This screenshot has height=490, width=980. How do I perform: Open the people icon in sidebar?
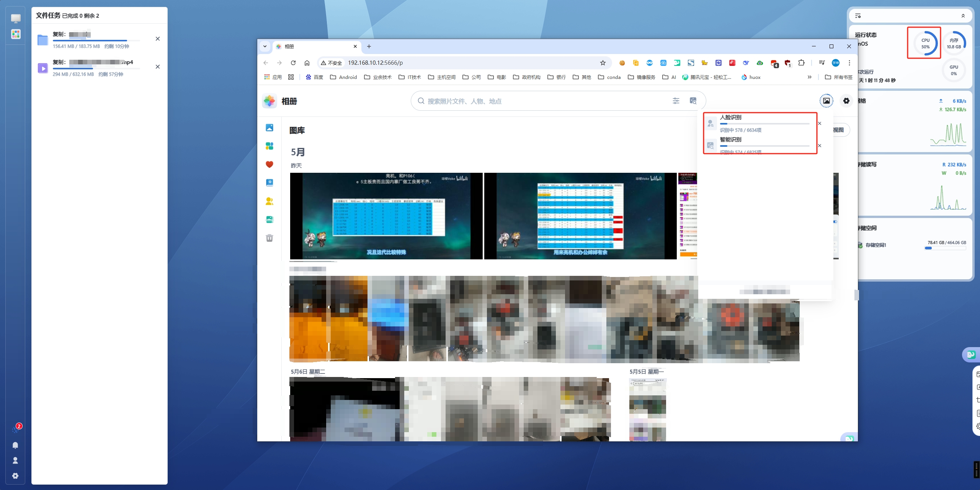pos(269,201)
